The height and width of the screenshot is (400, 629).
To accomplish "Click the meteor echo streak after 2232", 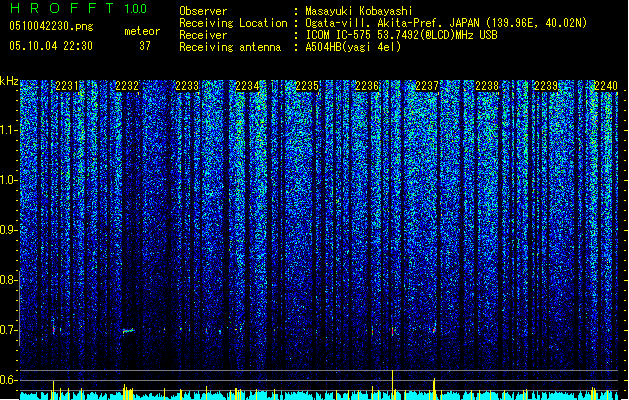I will click(x=128, y=331).
